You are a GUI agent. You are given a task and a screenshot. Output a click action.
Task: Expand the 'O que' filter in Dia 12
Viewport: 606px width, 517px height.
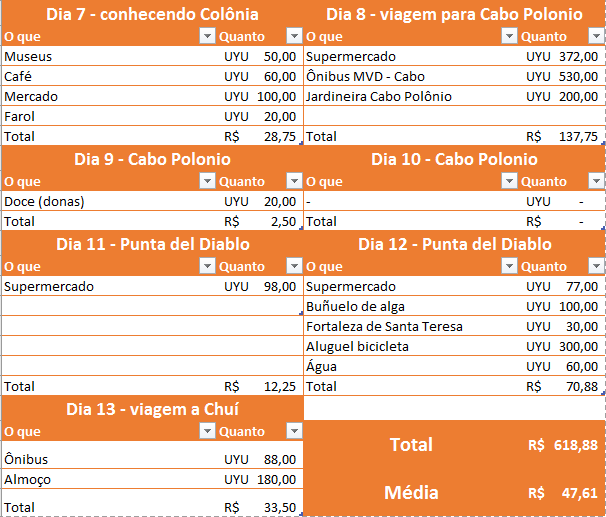(509, 266)
